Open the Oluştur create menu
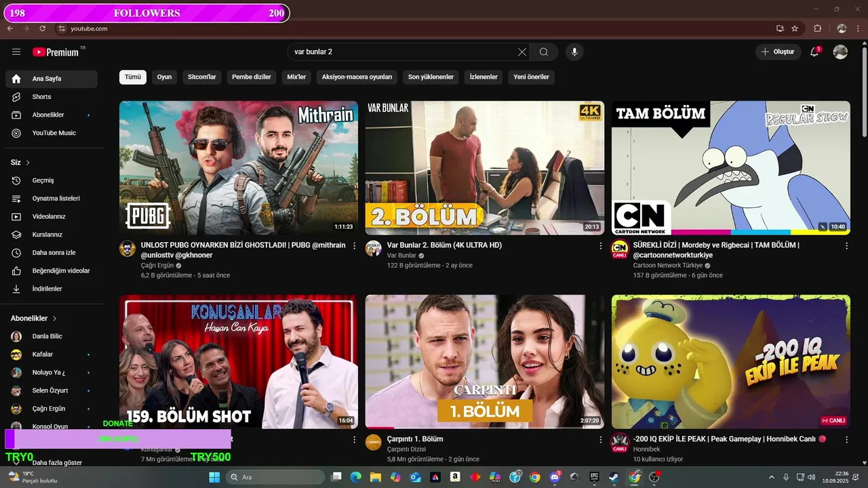868x488 pixels. coord(777,52)
